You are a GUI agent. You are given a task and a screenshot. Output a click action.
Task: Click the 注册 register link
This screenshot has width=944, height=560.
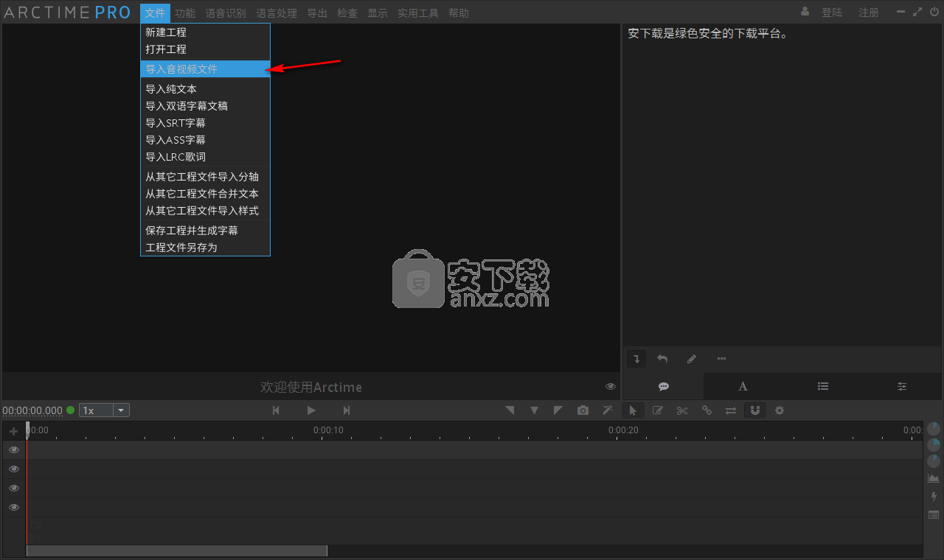click(869, 13)
